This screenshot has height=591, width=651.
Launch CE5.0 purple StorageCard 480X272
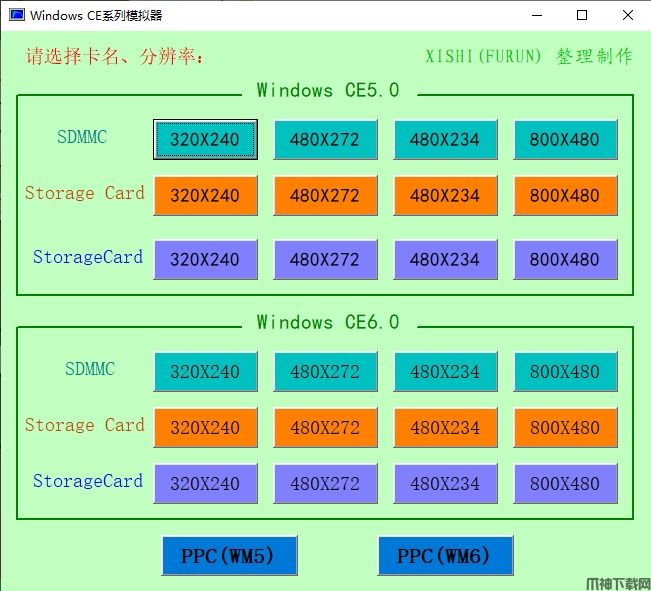tap(325, 260)
